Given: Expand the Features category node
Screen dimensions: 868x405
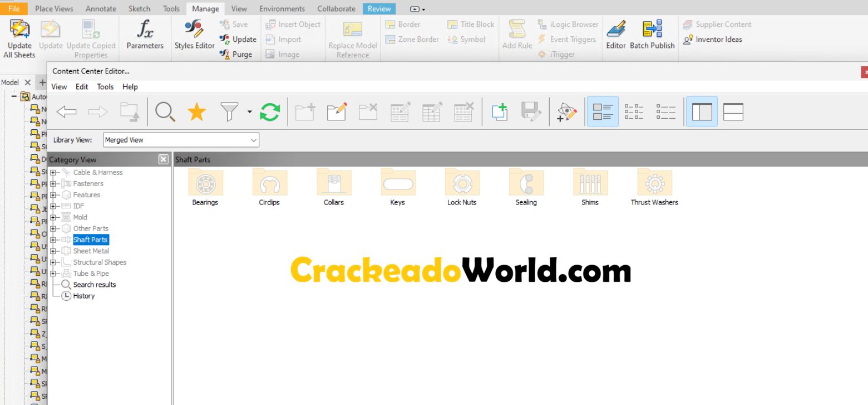Looking at the screenshot, I should pyautogui.click(x=53, y=195).
